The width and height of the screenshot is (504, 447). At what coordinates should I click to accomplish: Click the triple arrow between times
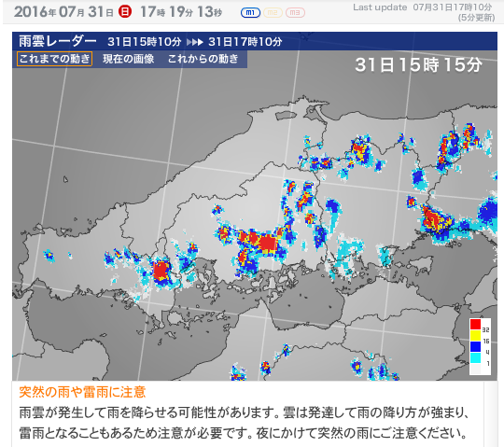[x=195, y=42]
